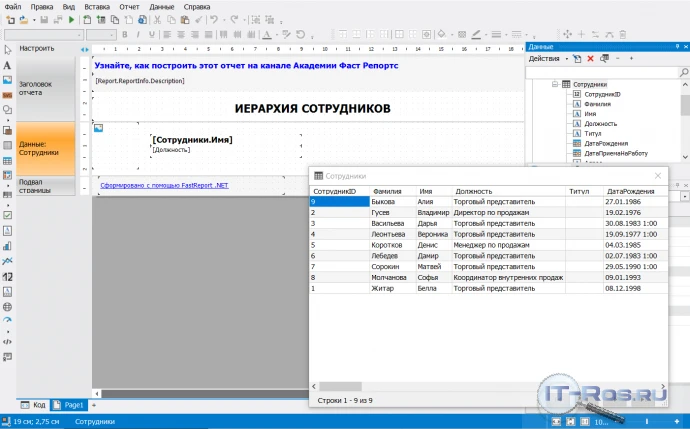Switch to the Код tab
The height and width of the screenshot is (429, 690).
[x=33, y=405]
